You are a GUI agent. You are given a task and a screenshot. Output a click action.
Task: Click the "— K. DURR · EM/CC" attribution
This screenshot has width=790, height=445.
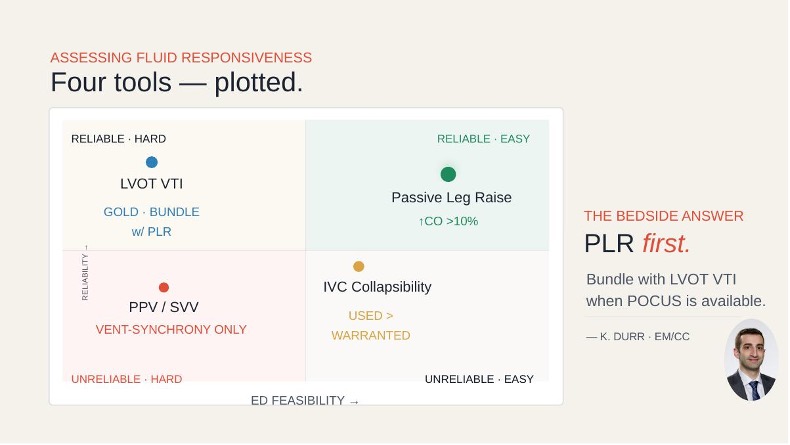638,337
